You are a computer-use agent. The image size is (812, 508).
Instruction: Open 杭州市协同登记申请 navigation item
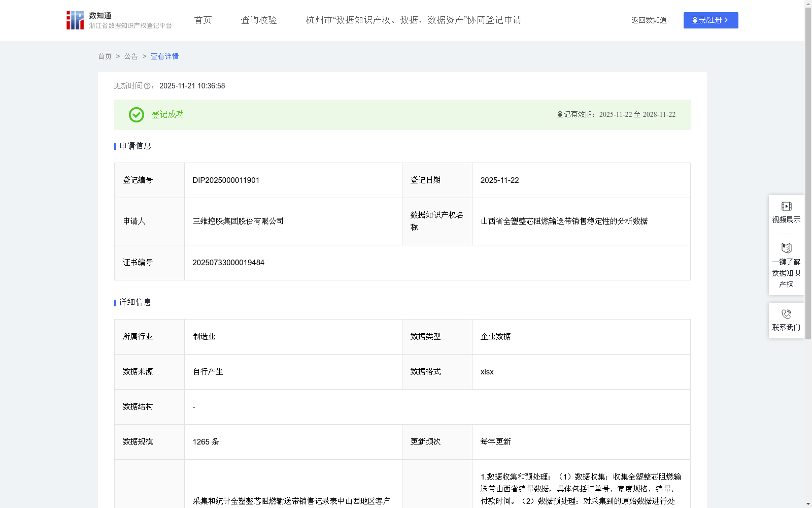coord(414,20)
